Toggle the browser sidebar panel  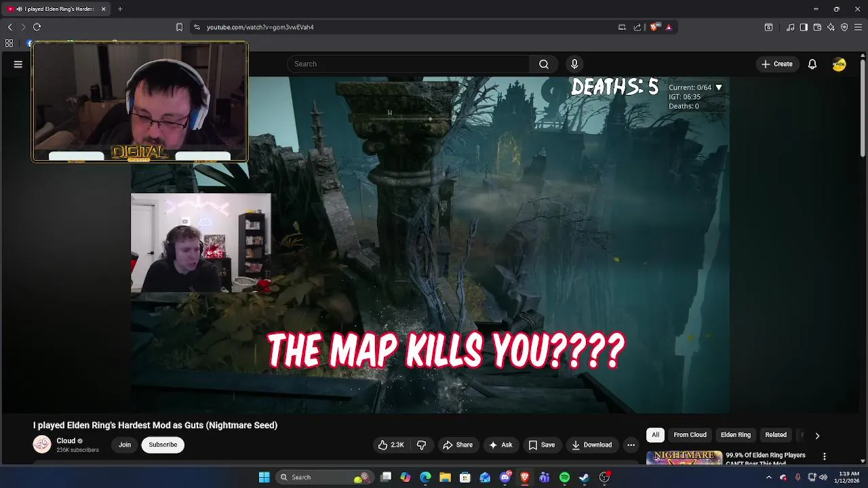pos(804,27)
